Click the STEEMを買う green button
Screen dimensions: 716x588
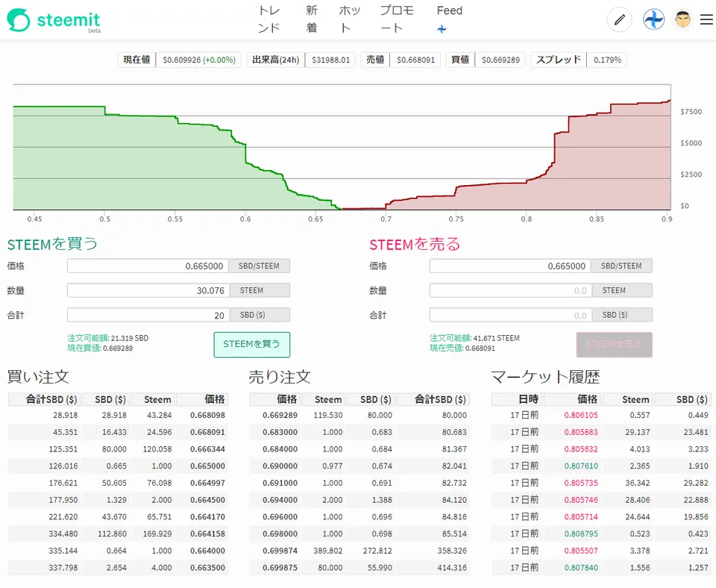(x=251, y=345)
